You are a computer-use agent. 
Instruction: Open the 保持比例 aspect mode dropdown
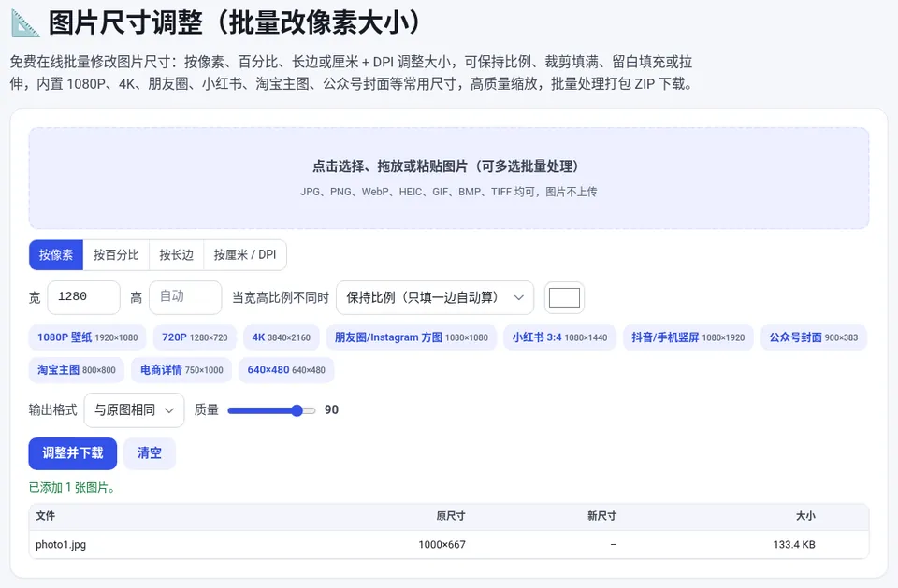pos(435,297)
